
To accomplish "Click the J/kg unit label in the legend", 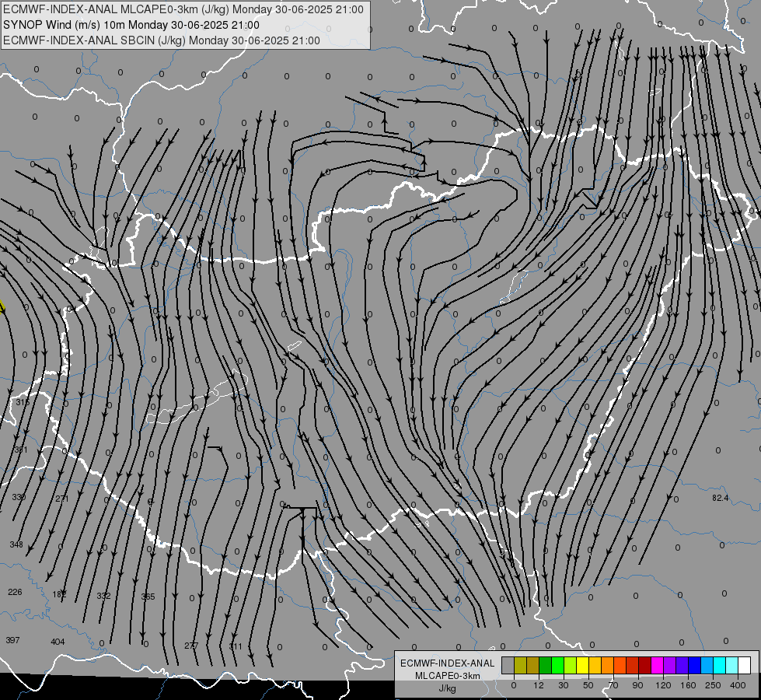I will (448, 688).
